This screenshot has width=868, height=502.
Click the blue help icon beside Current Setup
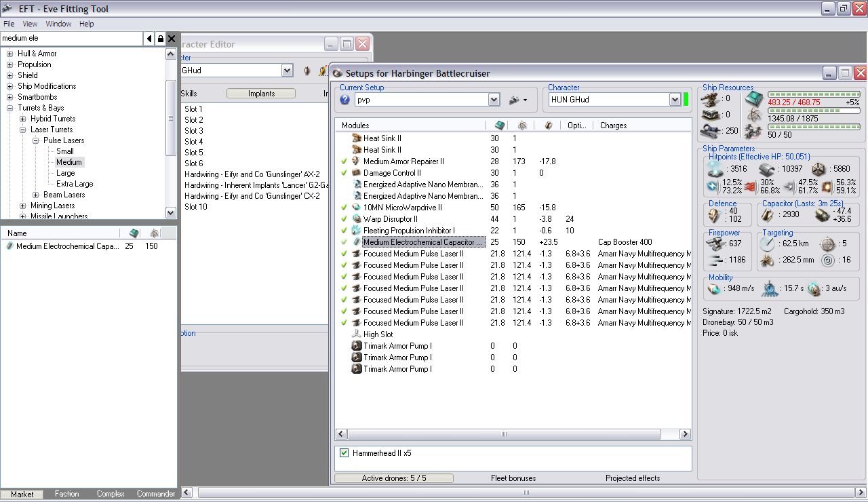tap(345, 100)
